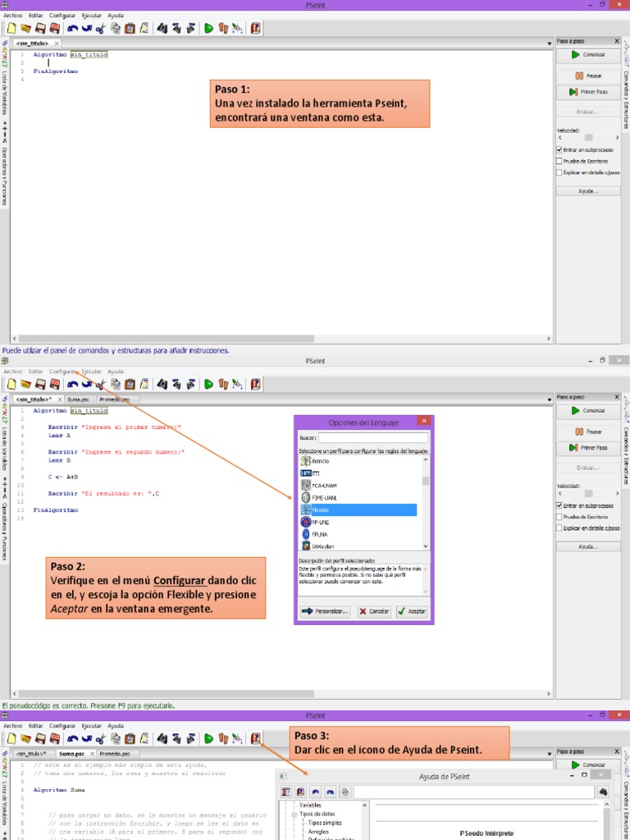Click the Velocidad slider in top window
630x840 pixels.
[588, 138]
